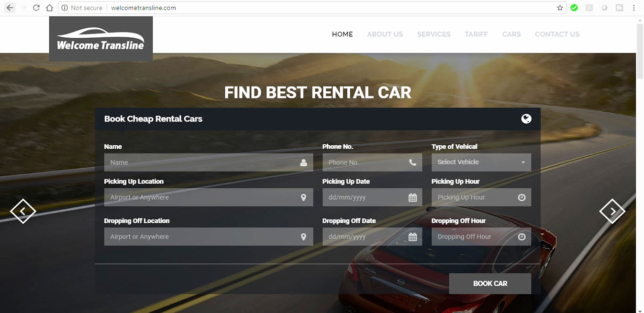Click the pickup location map pin icon

(x=303, y=197)
